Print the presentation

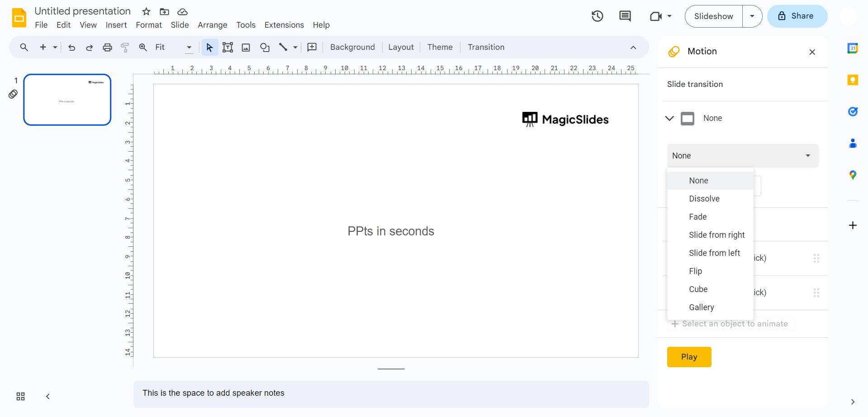pyautogui.click(x=107, y=47)
